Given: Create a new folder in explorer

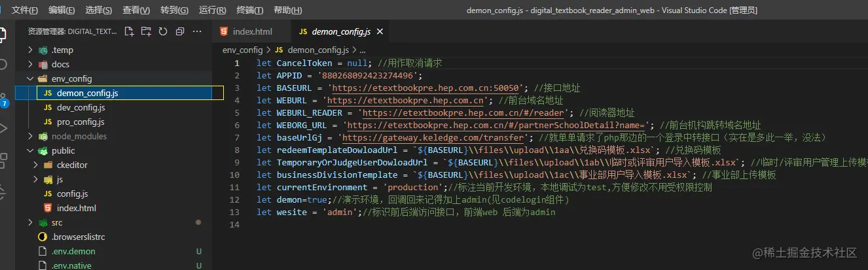Looking at the screenshot, I should (x=146, y=31).
